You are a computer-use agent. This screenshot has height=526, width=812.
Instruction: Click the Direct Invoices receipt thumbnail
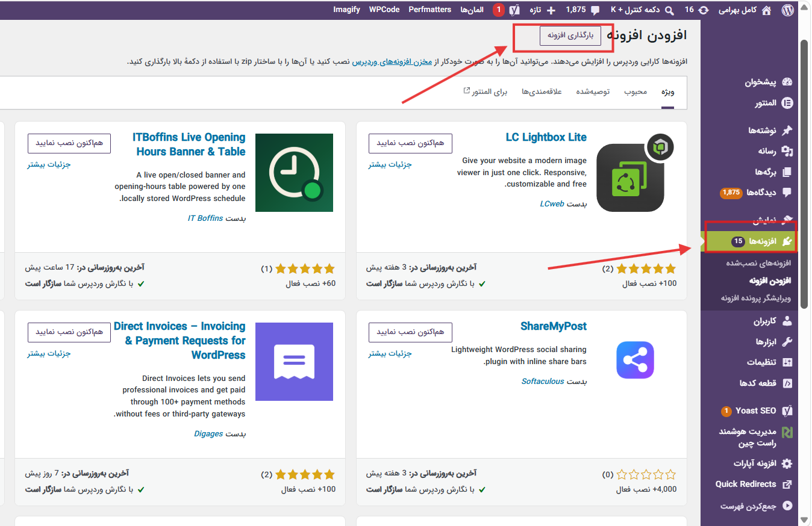click(x=295, y=362)
